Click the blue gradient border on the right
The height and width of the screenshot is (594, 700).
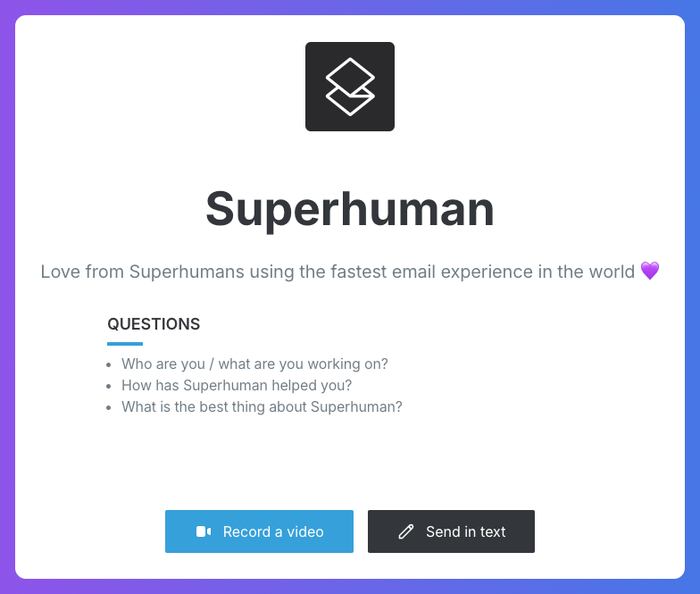click(693, 297)
